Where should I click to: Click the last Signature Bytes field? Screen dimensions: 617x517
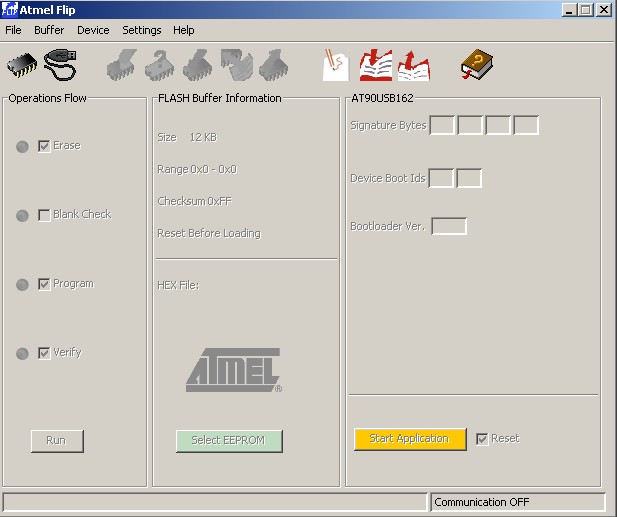click(x=526, y=125)
